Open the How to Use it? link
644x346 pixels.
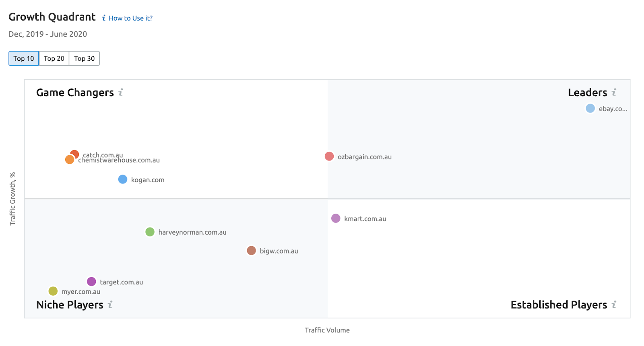130,18
